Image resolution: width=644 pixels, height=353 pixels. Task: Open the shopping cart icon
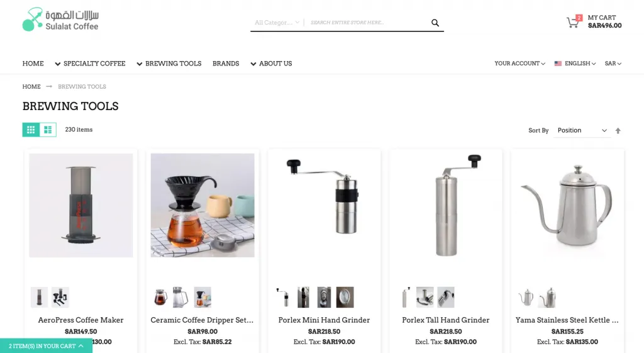pos(573,22)
